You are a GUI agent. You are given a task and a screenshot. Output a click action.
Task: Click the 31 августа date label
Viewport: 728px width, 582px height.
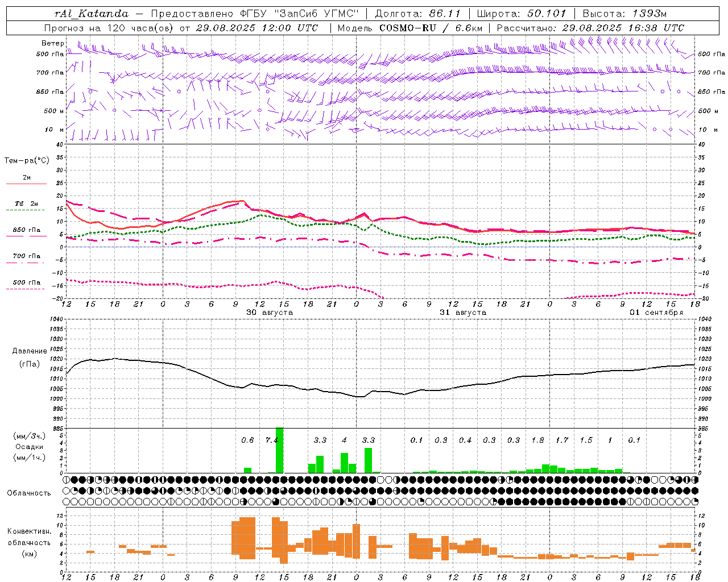coord(463,313)
